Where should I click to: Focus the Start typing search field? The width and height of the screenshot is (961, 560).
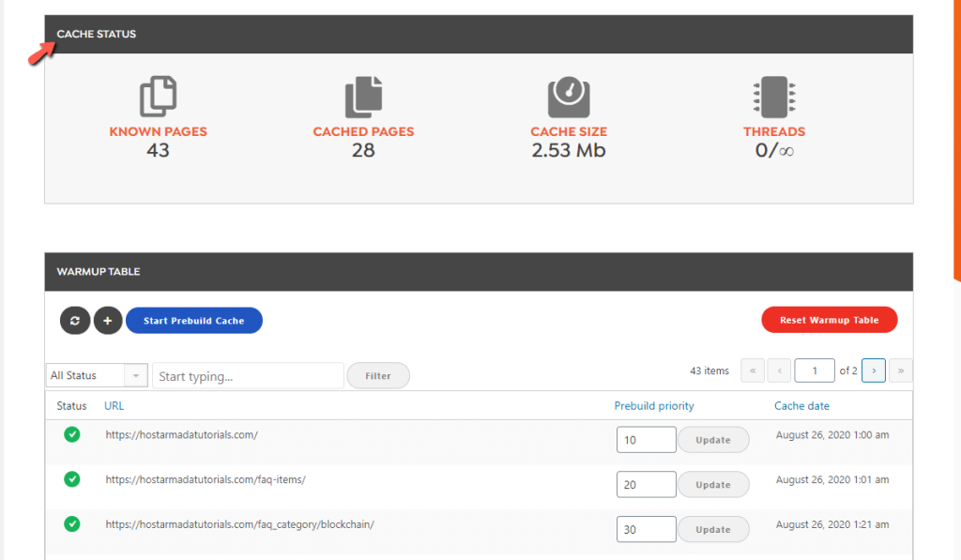248,375
